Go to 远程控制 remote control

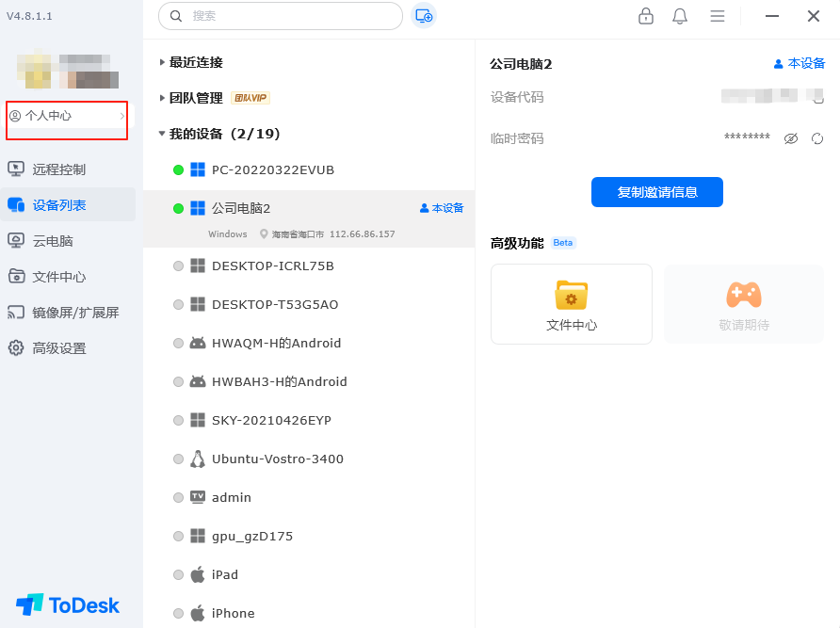[68, 169]
